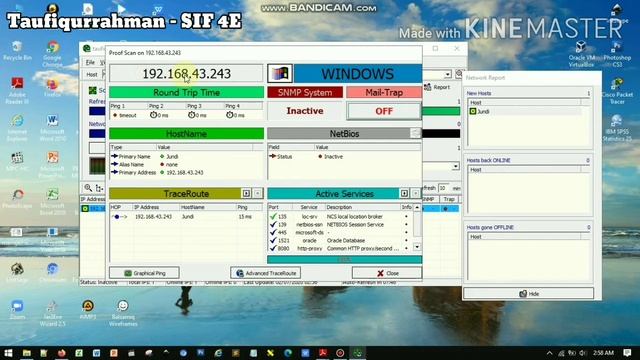
Task: Open the Oracle VM VirtualBox desktop icon
Action: [x=581, y=53]
